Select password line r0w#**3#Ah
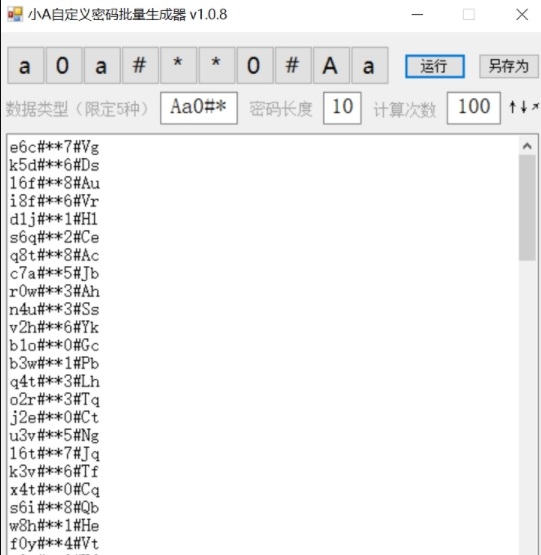 [54, 292]
